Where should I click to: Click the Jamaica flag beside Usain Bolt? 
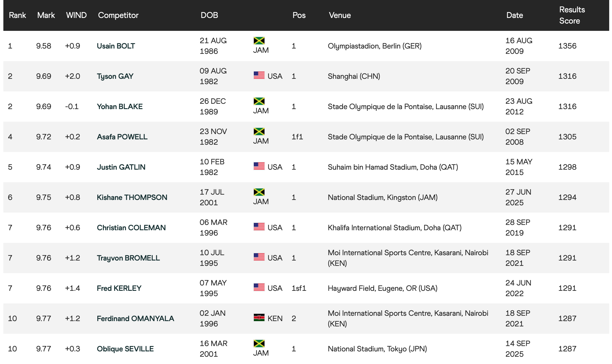tap(259, 41)
